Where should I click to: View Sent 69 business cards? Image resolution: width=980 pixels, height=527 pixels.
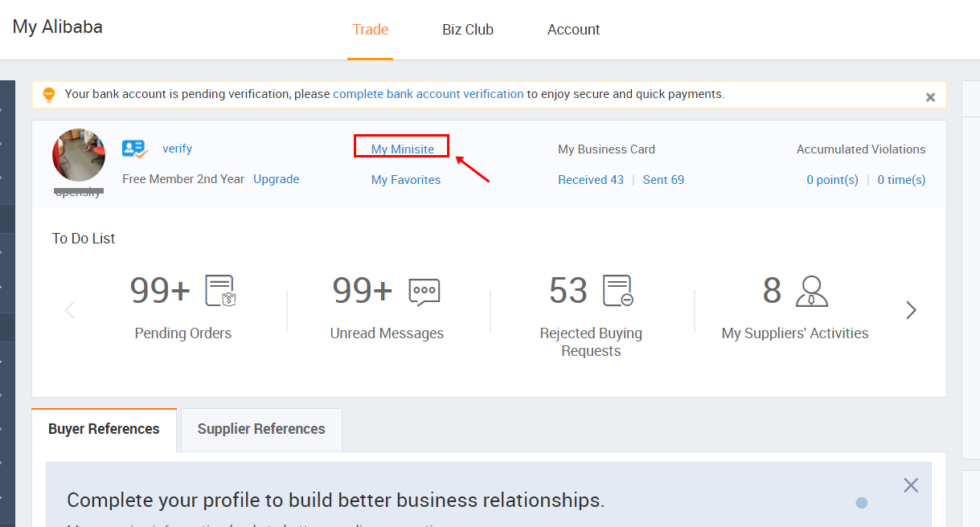point(663,180)
